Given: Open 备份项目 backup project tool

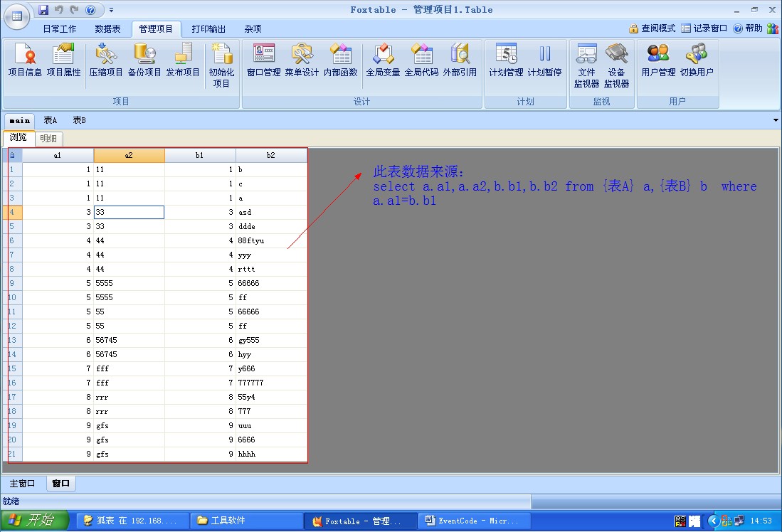Looking at the screenshot, I should click(x=144, y=60).
